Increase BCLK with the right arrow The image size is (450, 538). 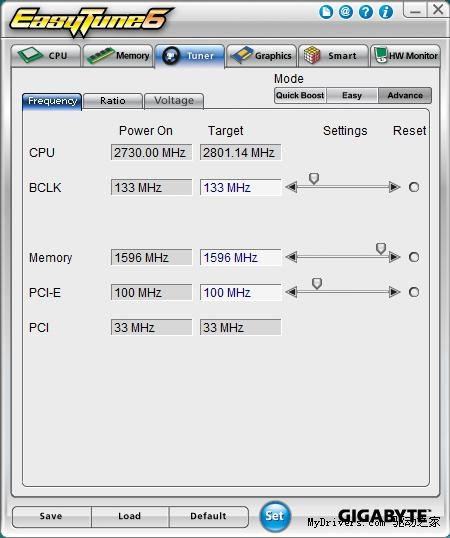coord(395,187)
